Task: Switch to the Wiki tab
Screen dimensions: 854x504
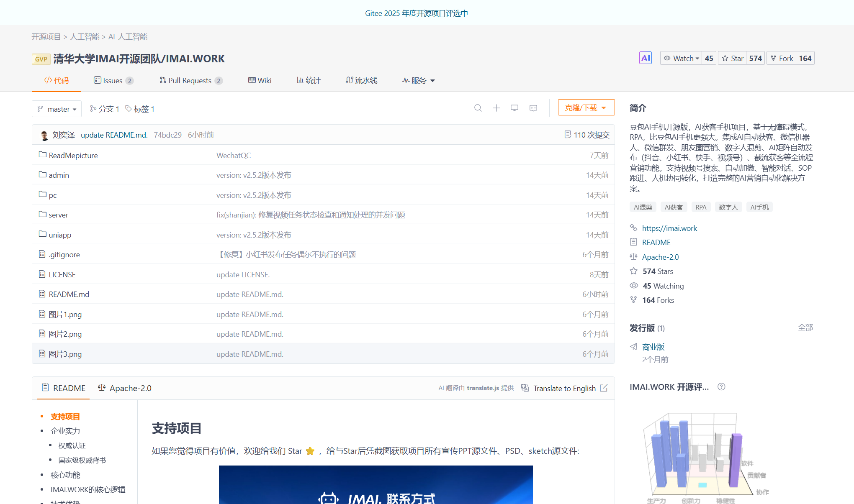Action: click(x=260, y=80)
